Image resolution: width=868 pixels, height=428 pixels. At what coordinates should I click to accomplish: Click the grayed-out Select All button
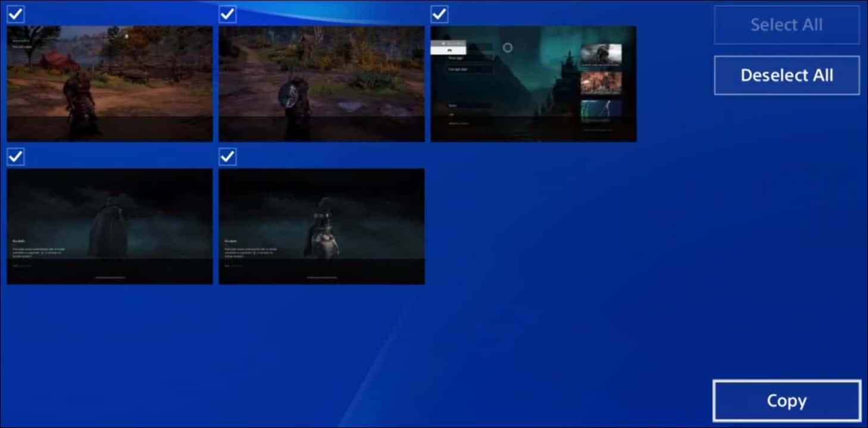[786, 25]
